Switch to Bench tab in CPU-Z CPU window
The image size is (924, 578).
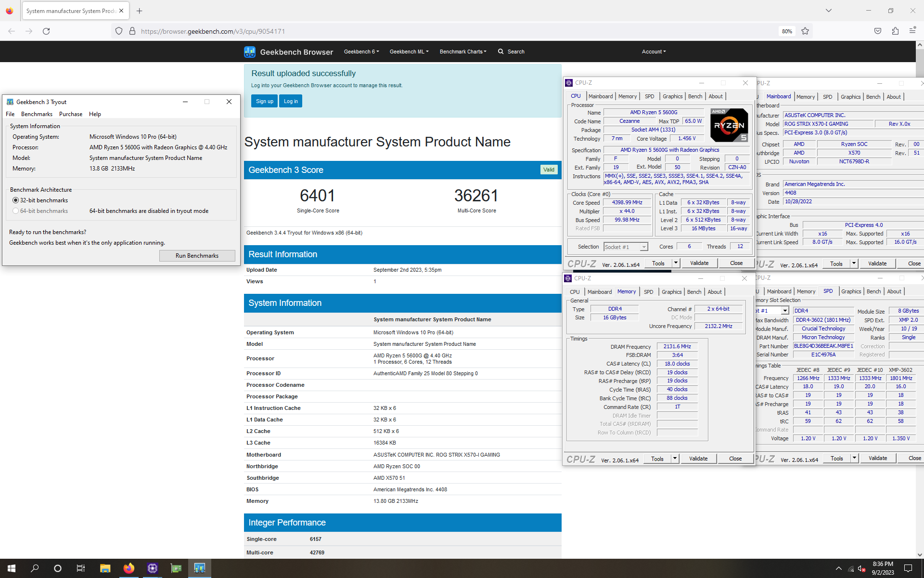(695, 96)
